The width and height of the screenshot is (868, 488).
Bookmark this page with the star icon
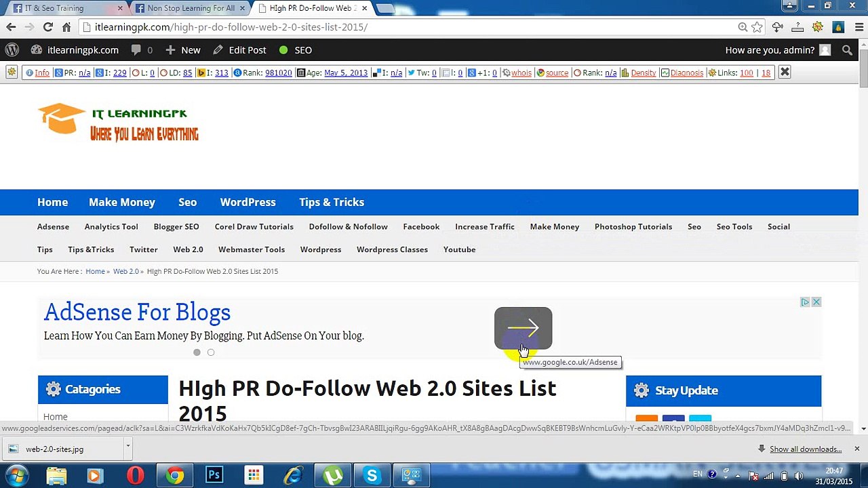click(757, 27)
